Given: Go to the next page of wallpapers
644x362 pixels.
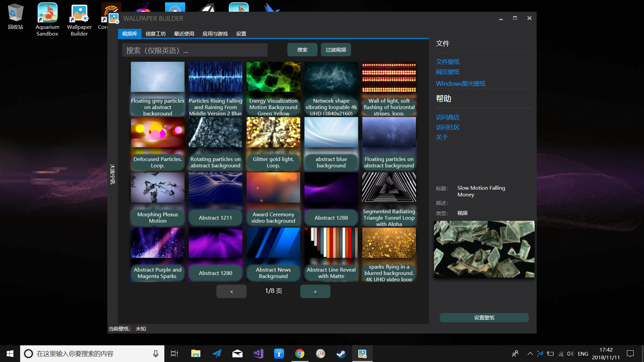Looking at the screenshot, I should click(315, 291).
